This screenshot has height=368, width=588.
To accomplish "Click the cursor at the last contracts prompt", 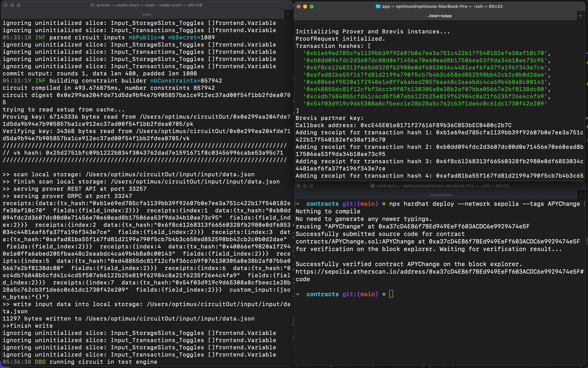I will 391,294.
